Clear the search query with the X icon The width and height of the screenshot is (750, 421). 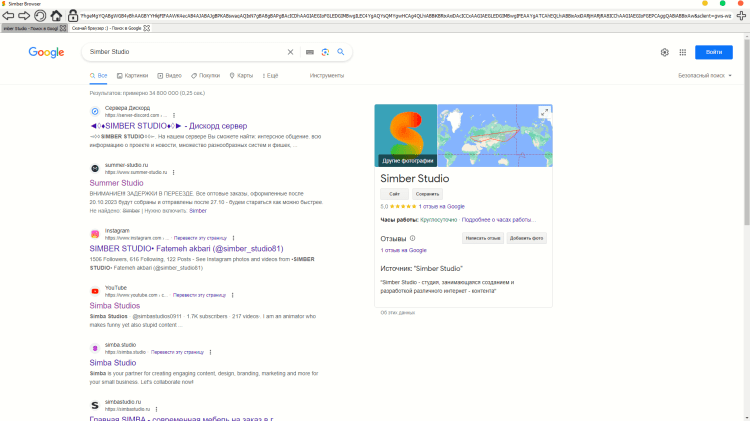click(x=291, y=52)
